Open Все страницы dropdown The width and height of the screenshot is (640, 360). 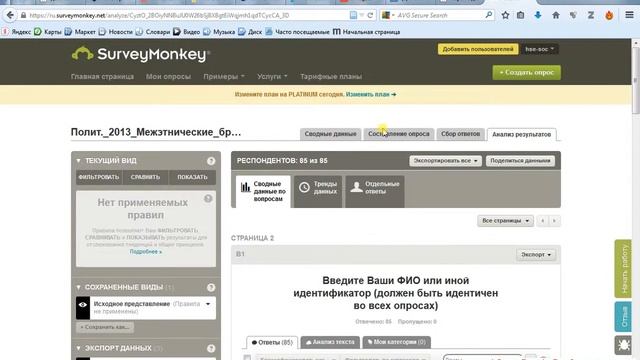coord(505,221)
